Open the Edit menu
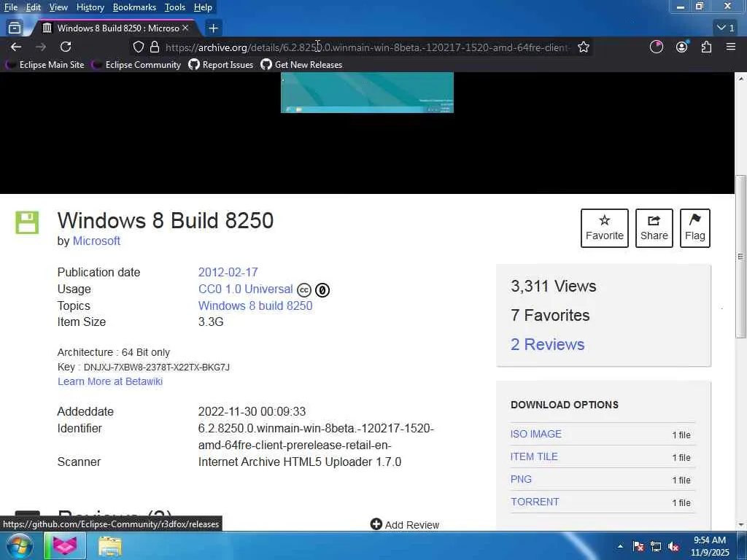Viewport: 747px width, 560px height. pyautogui.click(x=33, y=7)
